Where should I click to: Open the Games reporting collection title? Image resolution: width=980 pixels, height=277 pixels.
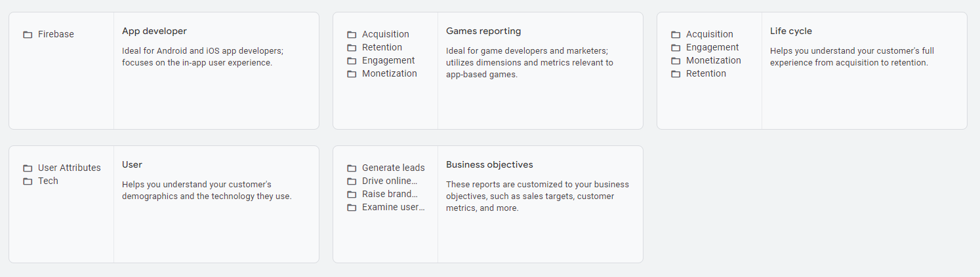pos(483,31)
